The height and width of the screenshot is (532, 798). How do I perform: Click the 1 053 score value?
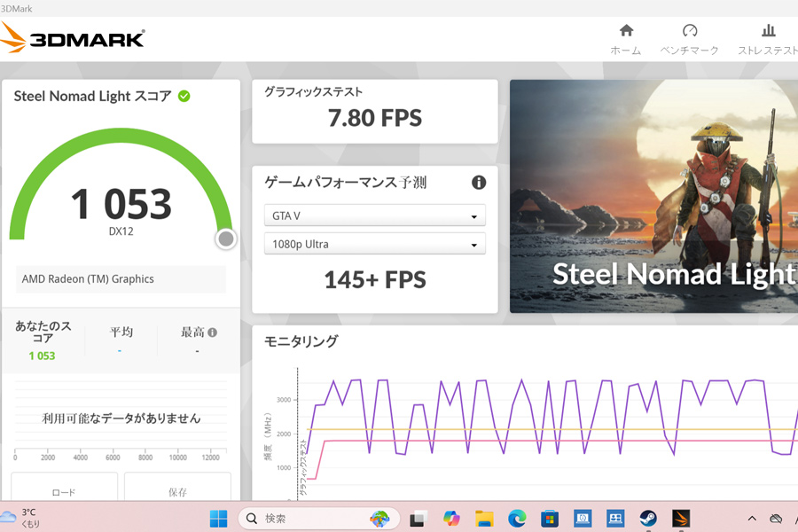(x=121, y=204)
